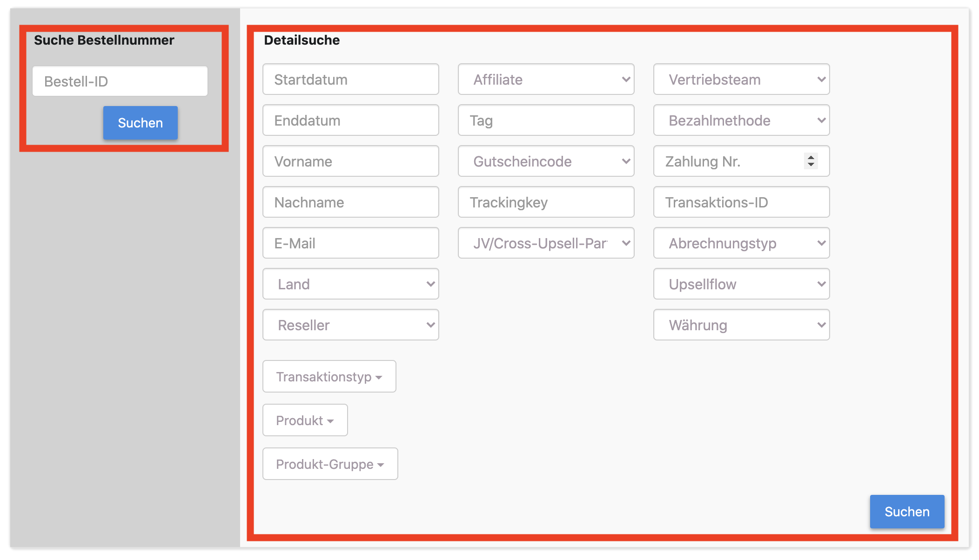Click the Suchen button in Detailsuche

(x=907, y=512)
